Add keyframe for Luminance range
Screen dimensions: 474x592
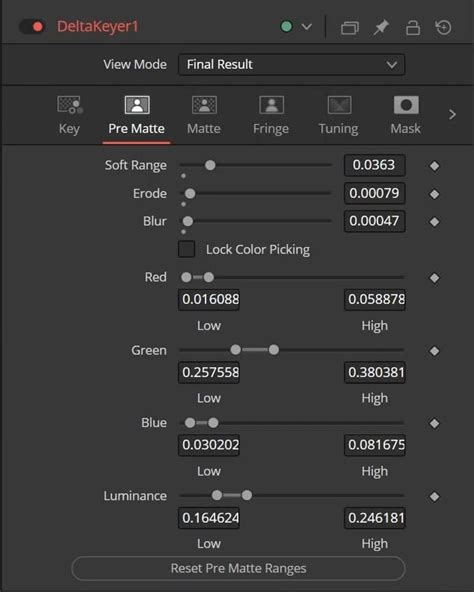pos(434,496)
